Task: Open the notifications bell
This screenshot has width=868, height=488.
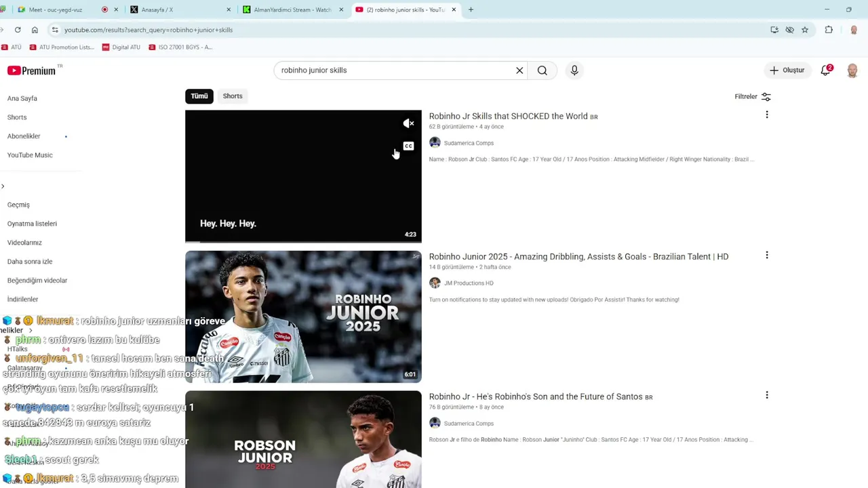Action: [825, 70]
